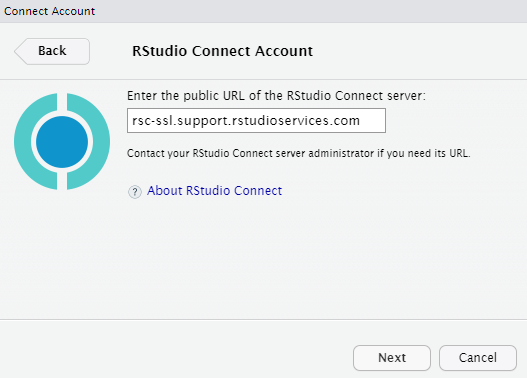This screenshot has width=527, height=378.
Task: Click the Connect Account title bar
Action: (264, 11)
